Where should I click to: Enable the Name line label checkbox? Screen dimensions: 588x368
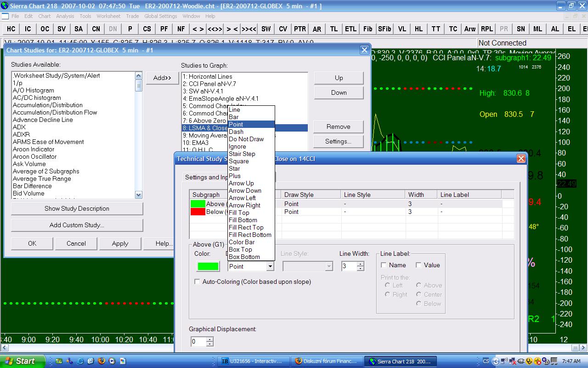(384, 265)
